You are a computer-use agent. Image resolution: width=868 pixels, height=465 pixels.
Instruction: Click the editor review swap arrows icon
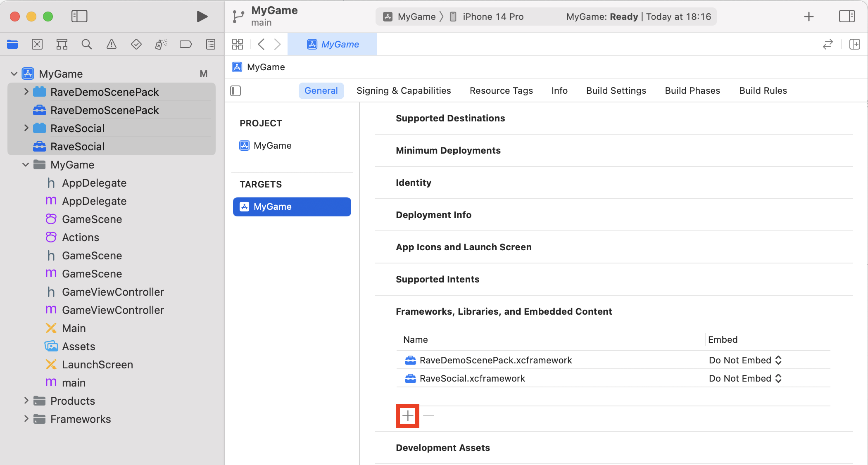pyautogui.click(x=828, y=44)
